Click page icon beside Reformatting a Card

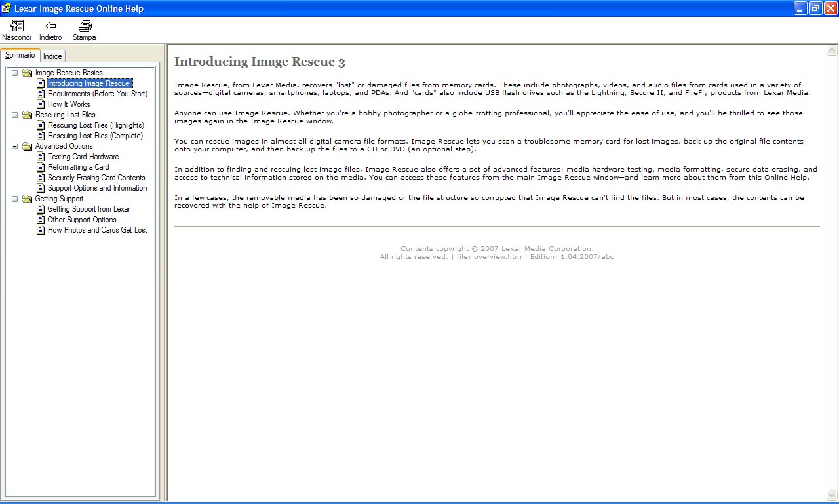(41, 167)
